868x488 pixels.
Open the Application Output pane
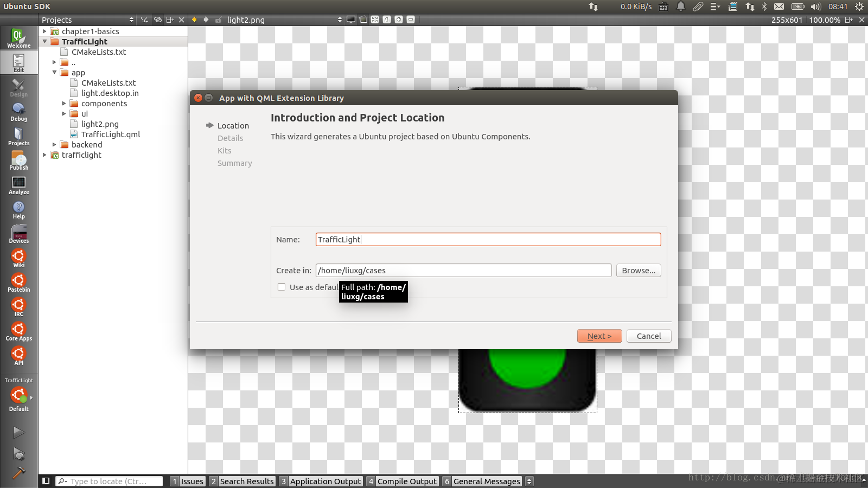[321, 481]
